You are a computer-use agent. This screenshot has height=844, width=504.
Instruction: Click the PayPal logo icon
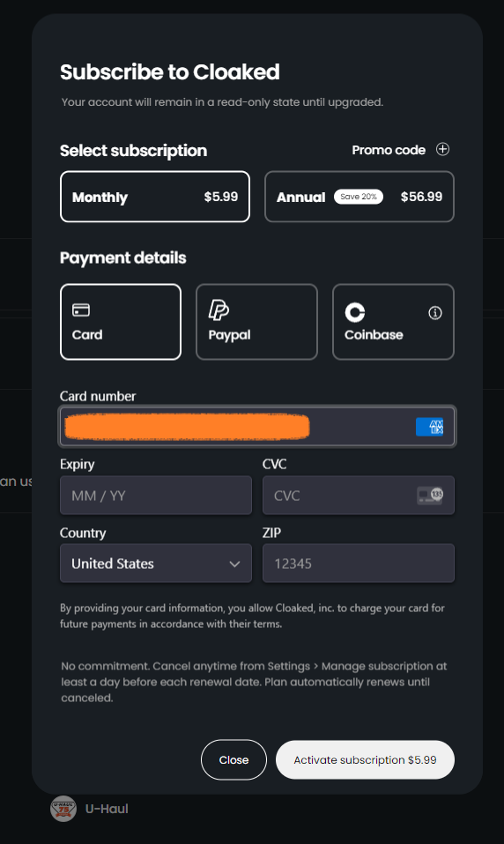(x=219, y=310)
